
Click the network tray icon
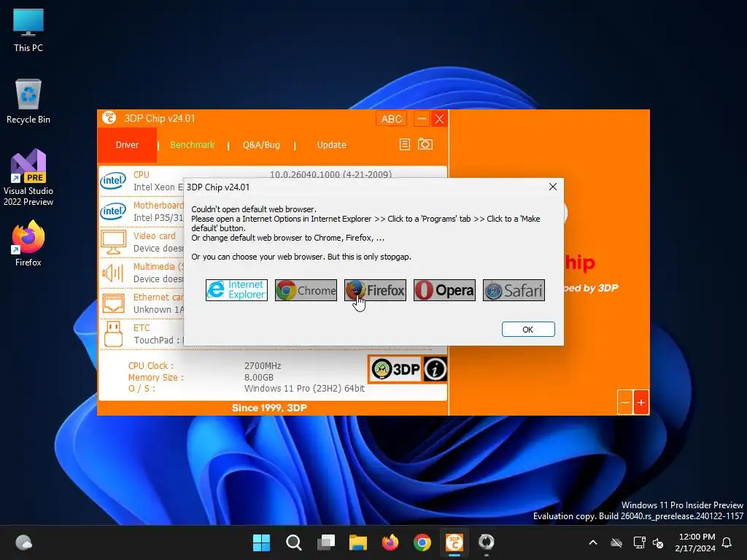[x=639, y=542]
